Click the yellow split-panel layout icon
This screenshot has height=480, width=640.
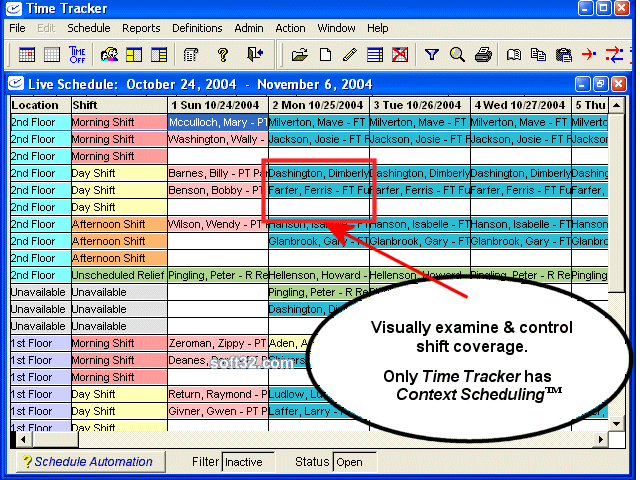coord(134,54)
